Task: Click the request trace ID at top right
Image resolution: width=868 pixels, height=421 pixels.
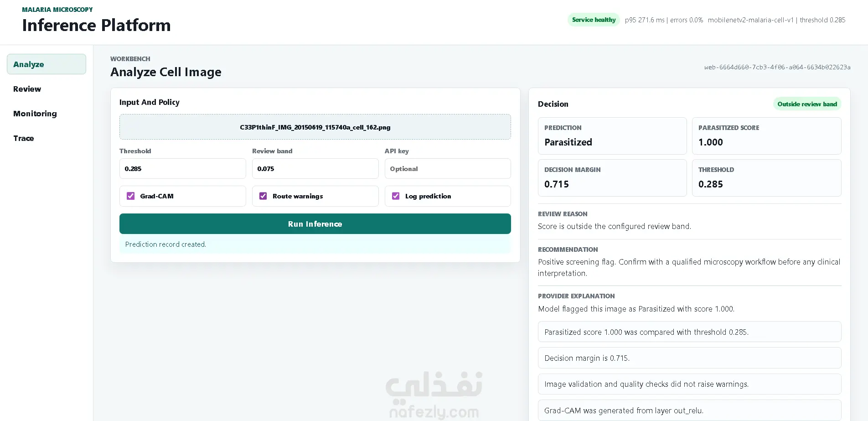Action: pyautogui.click(x=777, y=67)
